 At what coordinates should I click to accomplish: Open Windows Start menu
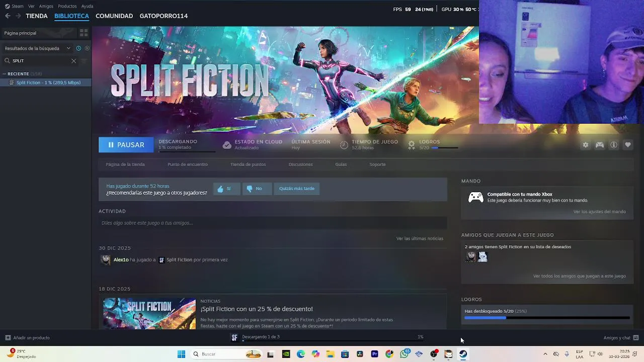click(181, 354)
